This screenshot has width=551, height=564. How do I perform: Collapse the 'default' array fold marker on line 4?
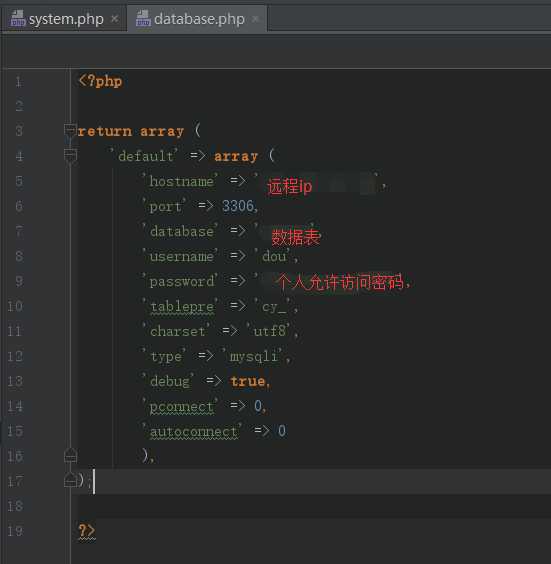(70, 155)
